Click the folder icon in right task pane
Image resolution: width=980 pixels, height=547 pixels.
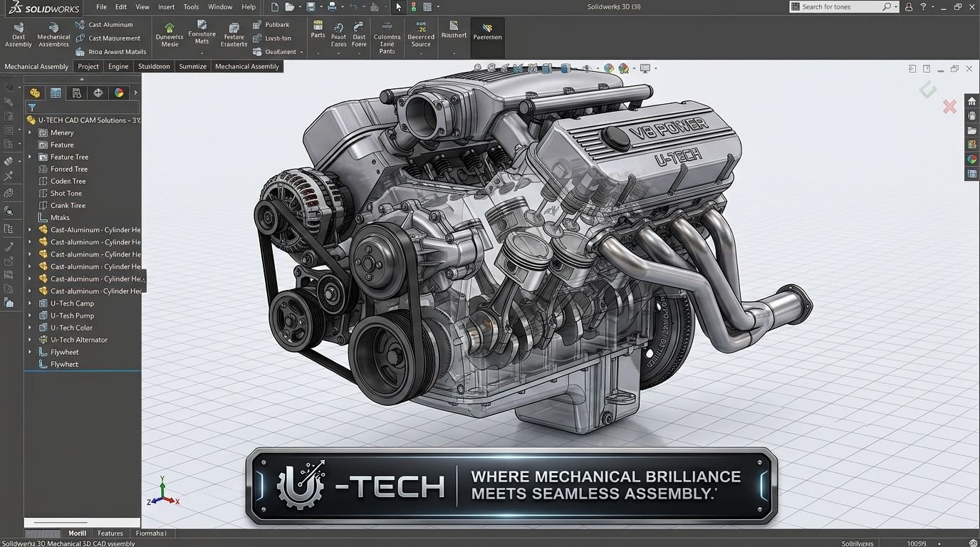[x=972, y=130]
